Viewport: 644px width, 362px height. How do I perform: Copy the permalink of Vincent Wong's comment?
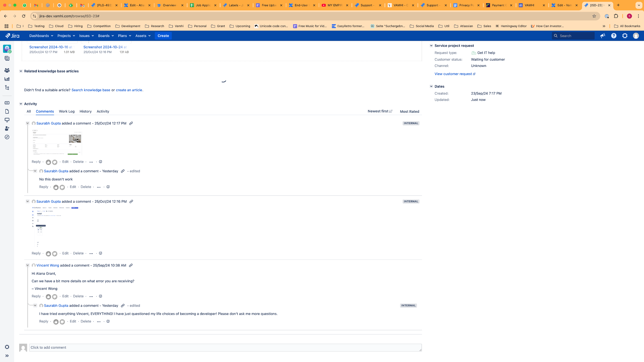[131, 266]
